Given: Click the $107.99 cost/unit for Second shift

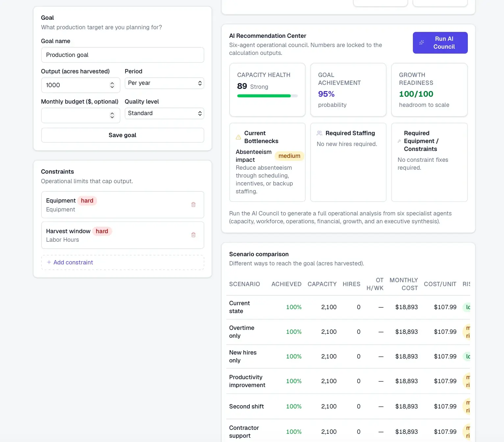Looking at the screenshot, I should (445, 406).
